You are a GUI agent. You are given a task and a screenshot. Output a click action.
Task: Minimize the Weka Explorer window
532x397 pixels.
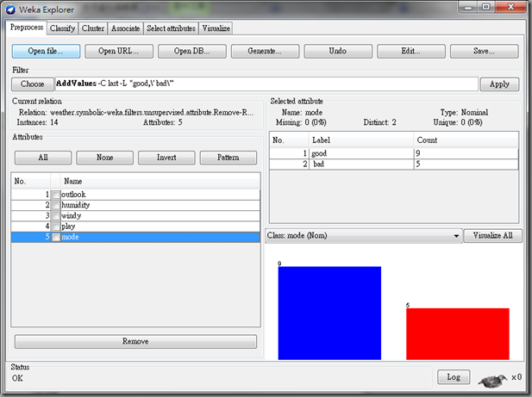[468, 7]
